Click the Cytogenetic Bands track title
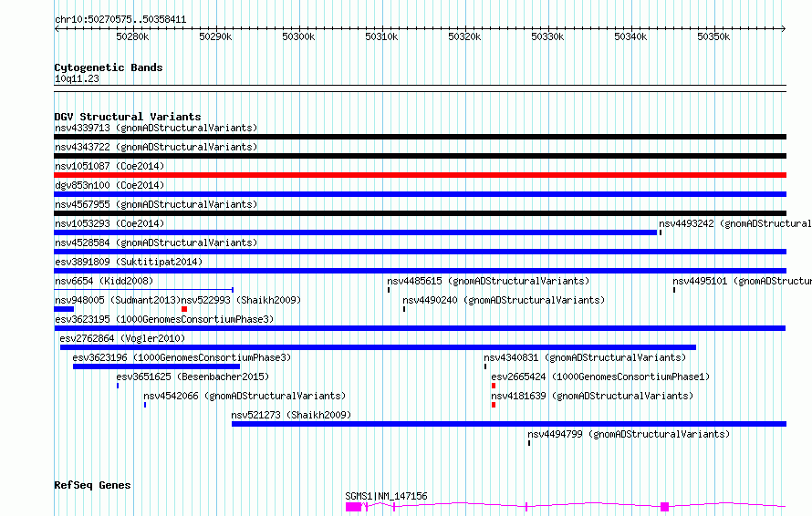812x516 pixels. [109, 67]
